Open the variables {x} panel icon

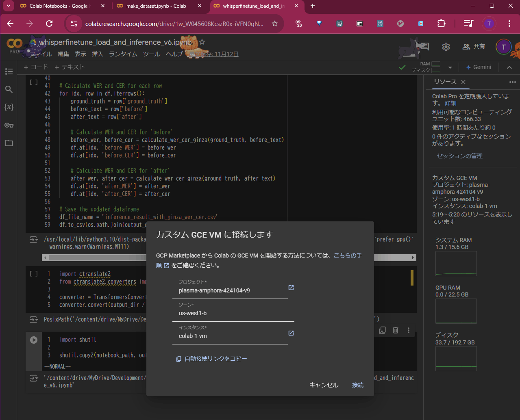pos(9,107)
